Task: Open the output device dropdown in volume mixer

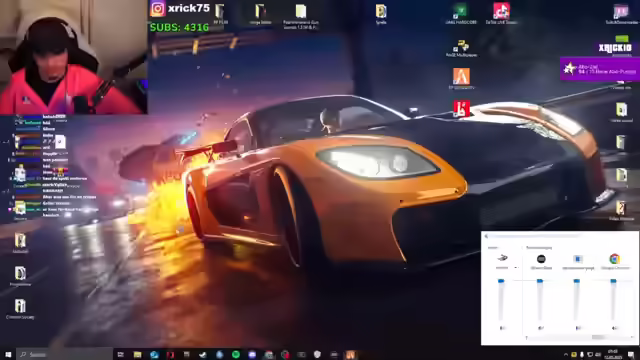Action: pyautogui.click(x=516, y=268)
